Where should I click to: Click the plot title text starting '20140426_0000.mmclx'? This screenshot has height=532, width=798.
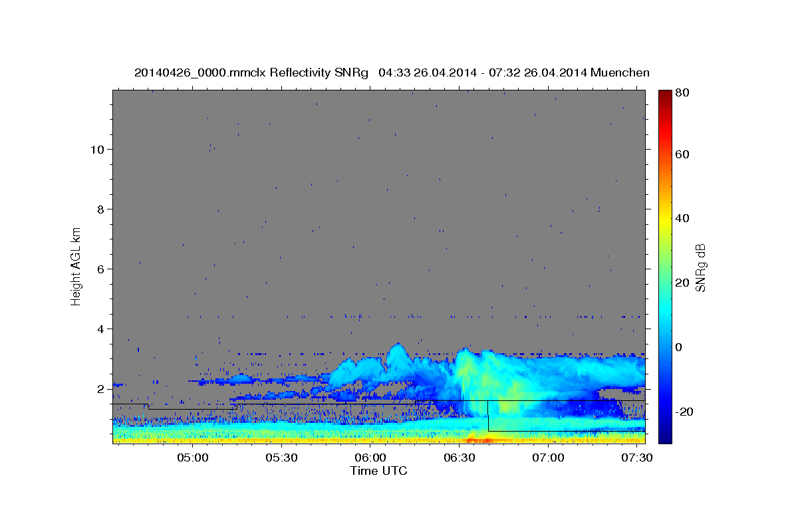click(x=392, y=72)
